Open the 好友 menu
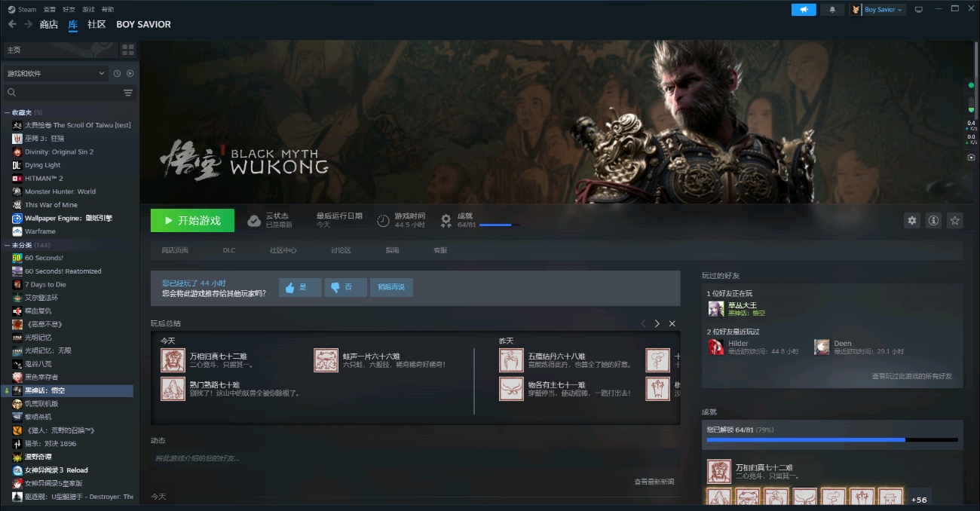980x511 pixels. pyautogui.click(x=69, y=10)
